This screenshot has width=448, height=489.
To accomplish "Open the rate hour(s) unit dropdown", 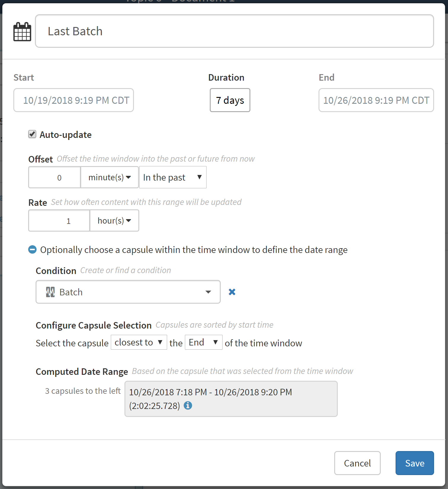I will click(x=114, y=221).
